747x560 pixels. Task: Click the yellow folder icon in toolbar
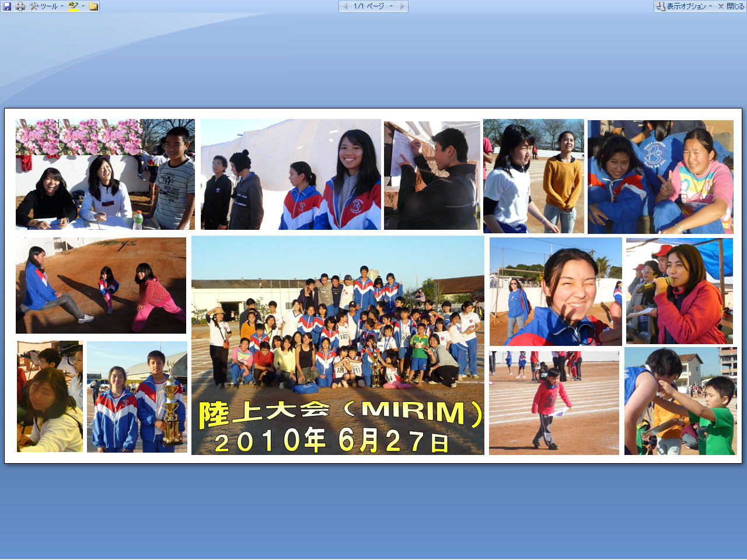coord(93,6)
